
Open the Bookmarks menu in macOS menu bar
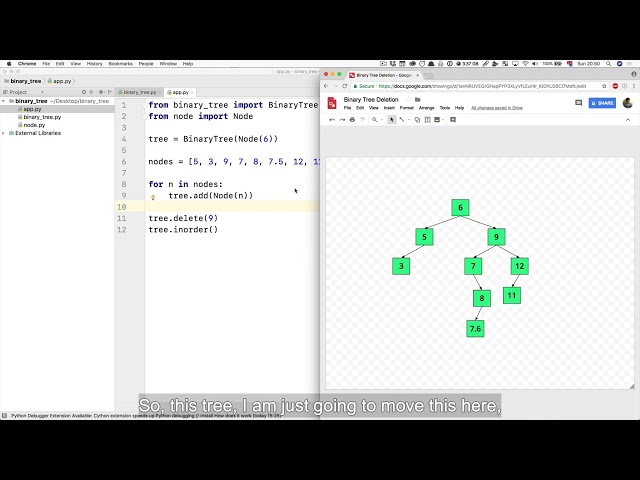pyautogui.click(x=120, y=64)
